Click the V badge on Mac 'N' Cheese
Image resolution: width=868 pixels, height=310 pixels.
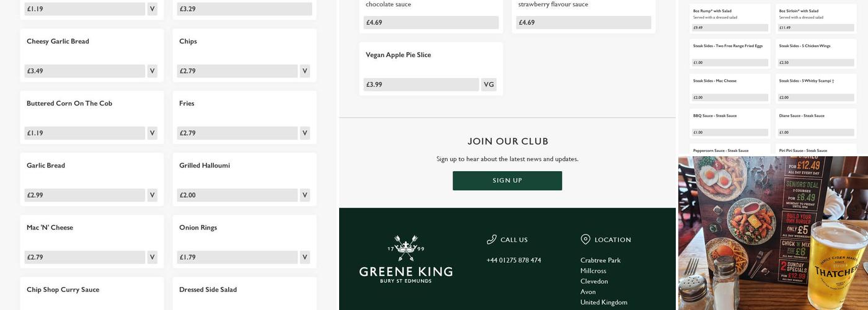coord(152,257)
